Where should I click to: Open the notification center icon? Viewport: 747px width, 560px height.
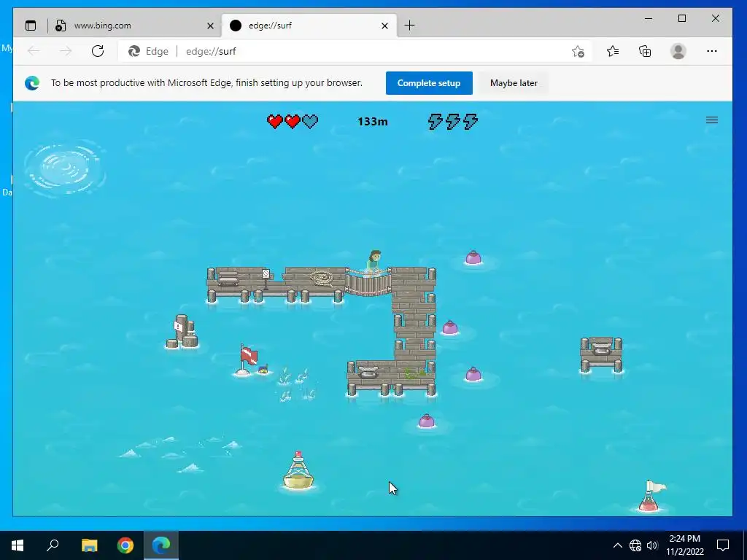723,545
